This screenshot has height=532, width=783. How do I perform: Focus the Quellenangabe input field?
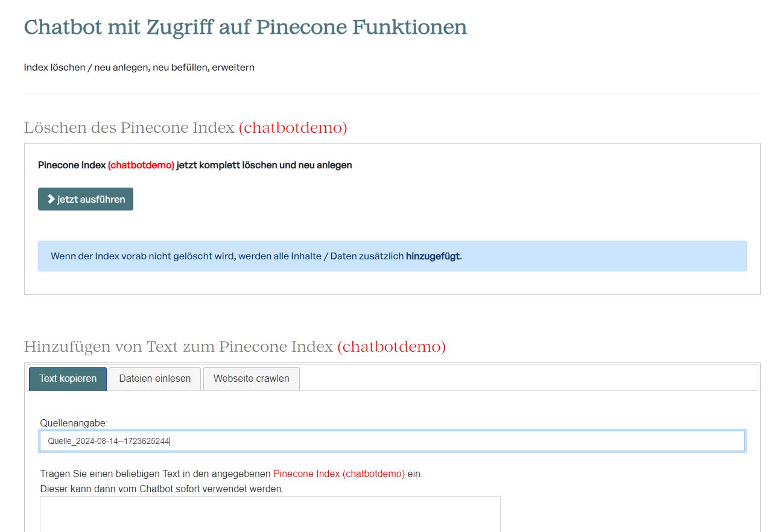click(x=392, y=441)
